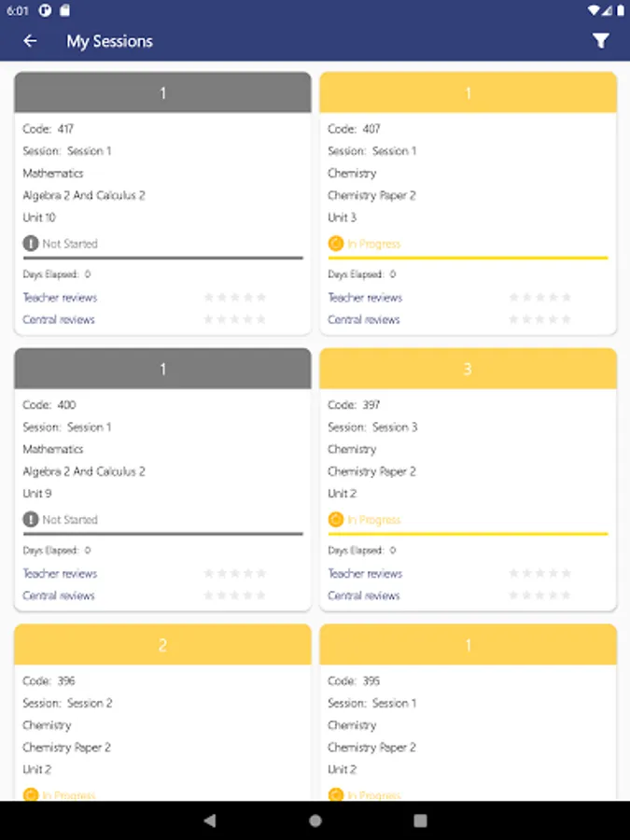Open session card with code 395
The height and width of the screenshot is (840, 630).
coord(468,725)
